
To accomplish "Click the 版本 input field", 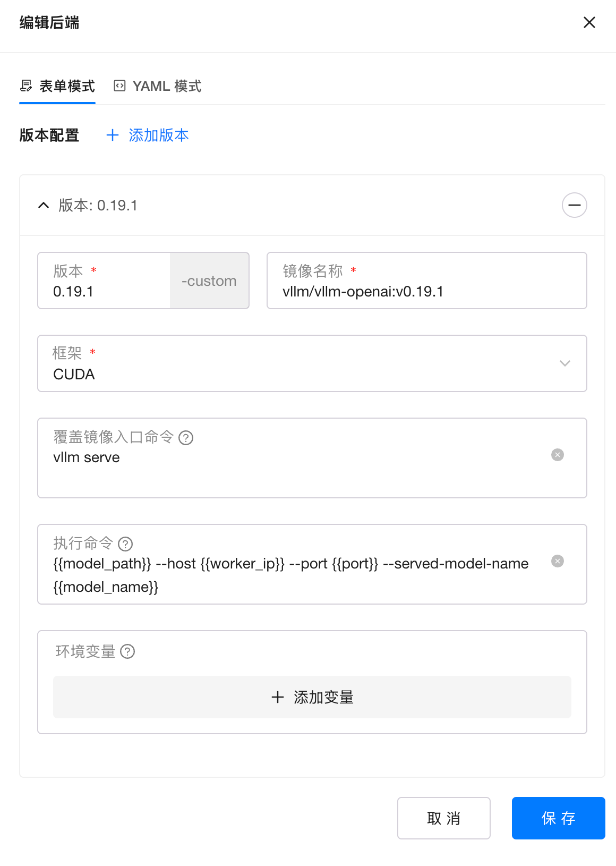I will pyautogui.click(x=104, y=291).
